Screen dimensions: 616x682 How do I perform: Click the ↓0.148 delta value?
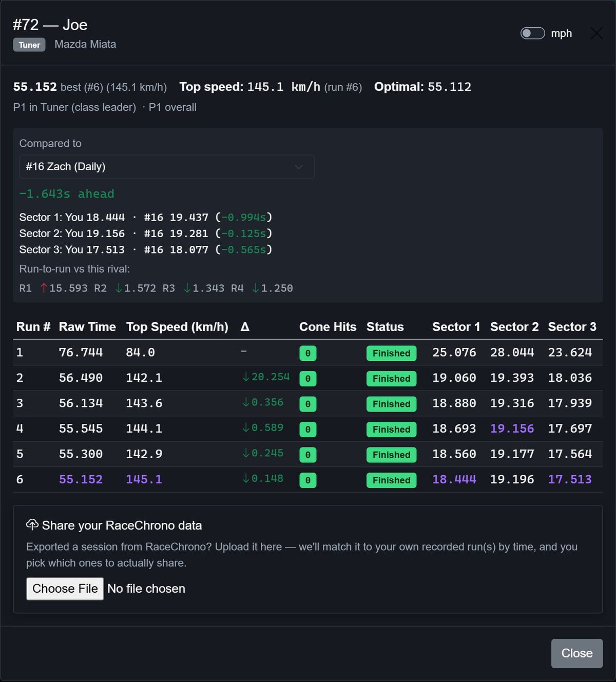262,479
